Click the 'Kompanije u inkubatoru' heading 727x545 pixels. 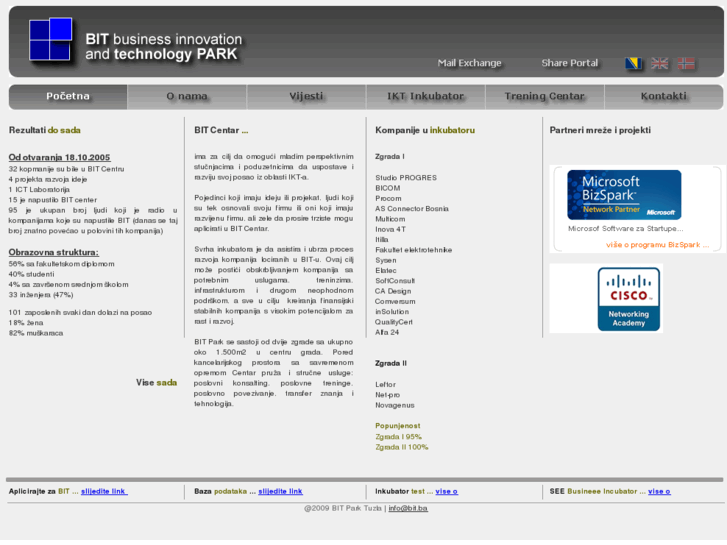[425, 130]
